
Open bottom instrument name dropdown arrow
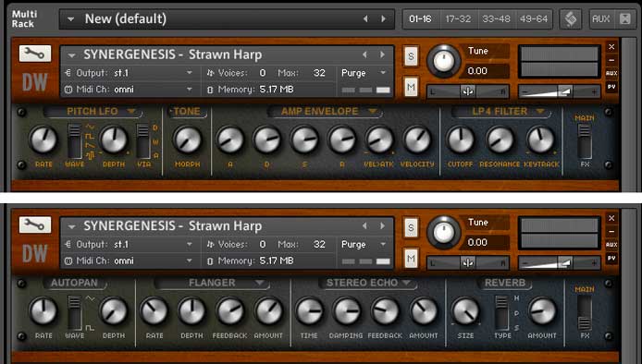point(71,226)
